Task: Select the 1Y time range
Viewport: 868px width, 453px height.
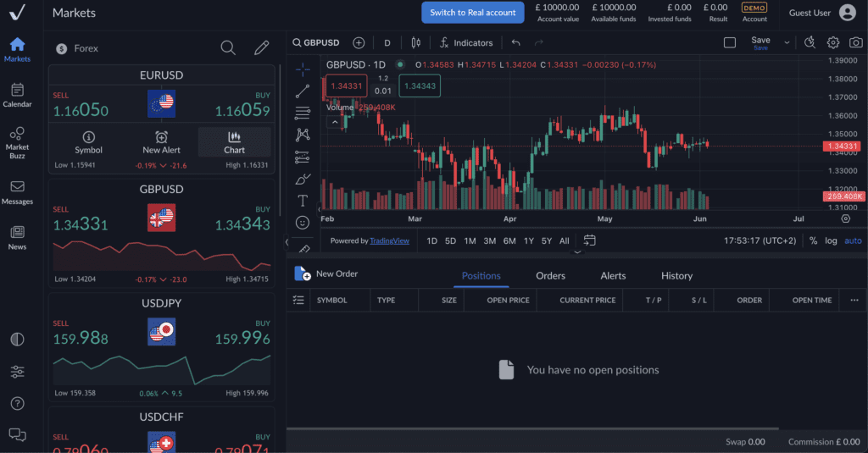Action: click(529, 240)
